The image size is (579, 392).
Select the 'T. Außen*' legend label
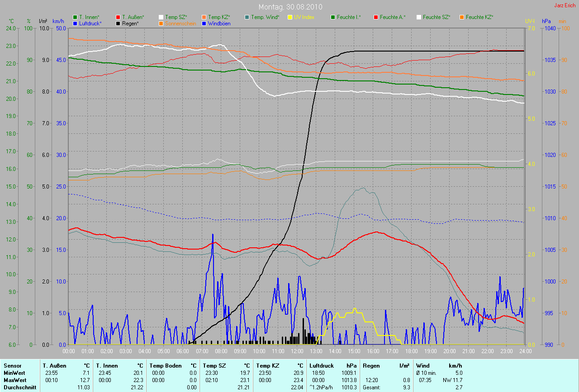(x=133, y=17)
